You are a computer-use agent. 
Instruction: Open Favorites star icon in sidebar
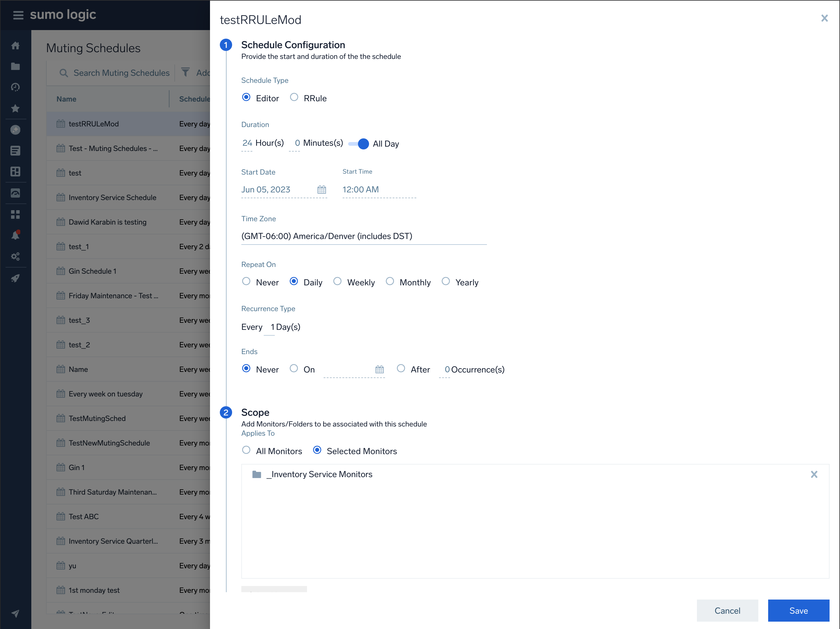[16, 108]
